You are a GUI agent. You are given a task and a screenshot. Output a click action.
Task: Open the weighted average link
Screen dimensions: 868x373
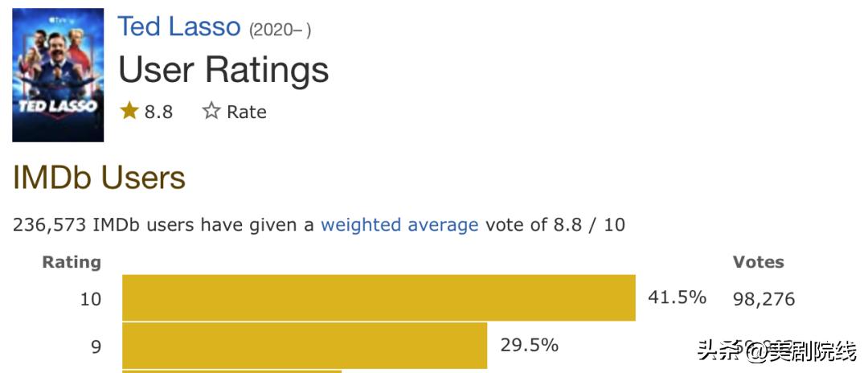pos(399,224)
